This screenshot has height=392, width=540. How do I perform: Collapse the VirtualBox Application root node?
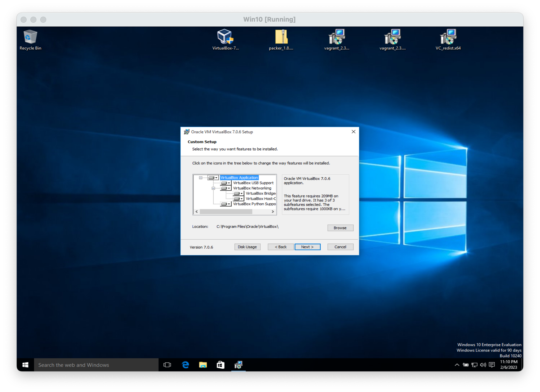click(x=201, y=178)
